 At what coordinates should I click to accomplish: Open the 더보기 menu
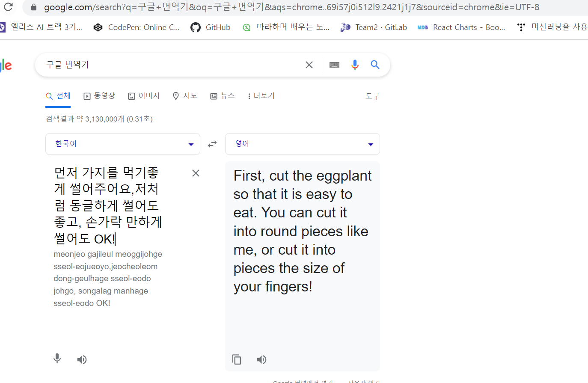pyautogui.click(x=261, y=96)
